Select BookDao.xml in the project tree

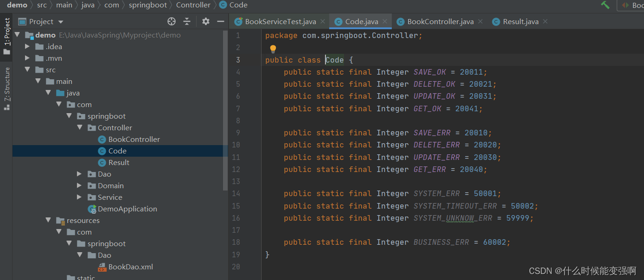130,267
